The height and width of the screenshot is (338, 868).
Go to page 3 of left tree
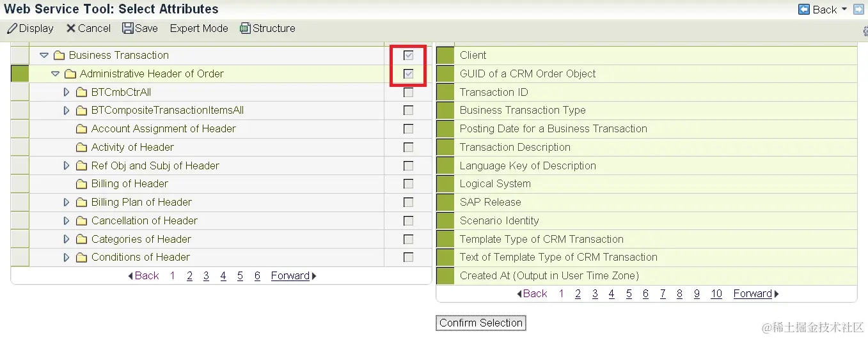click(x=206, y=276)
